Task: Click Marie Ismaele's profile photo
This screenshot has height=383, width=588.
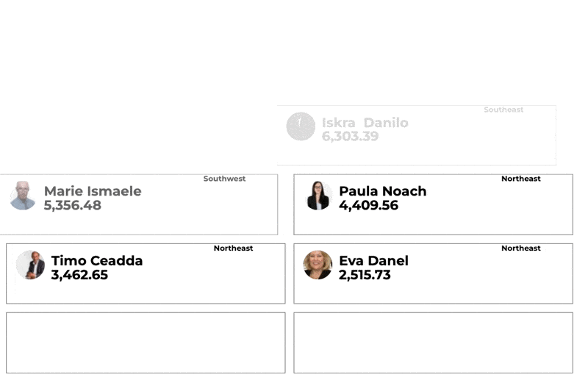Action: pos(23,196)
